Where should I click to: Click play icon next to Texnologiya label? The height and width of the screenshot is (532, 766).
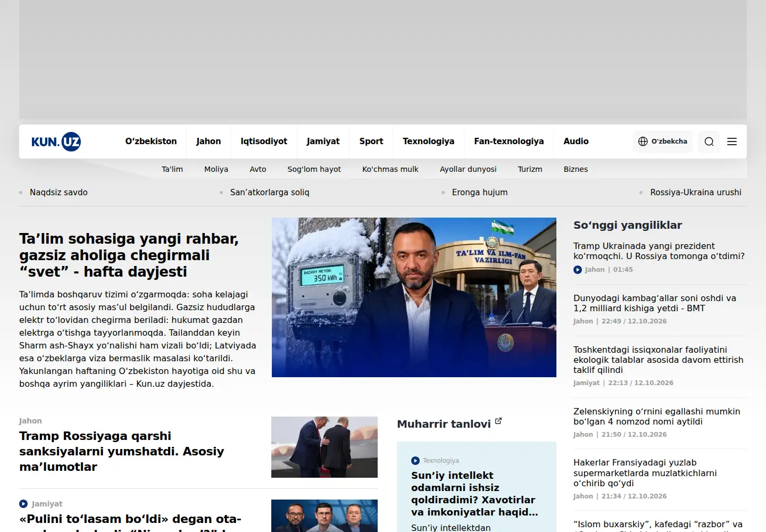tap(415, 461)
